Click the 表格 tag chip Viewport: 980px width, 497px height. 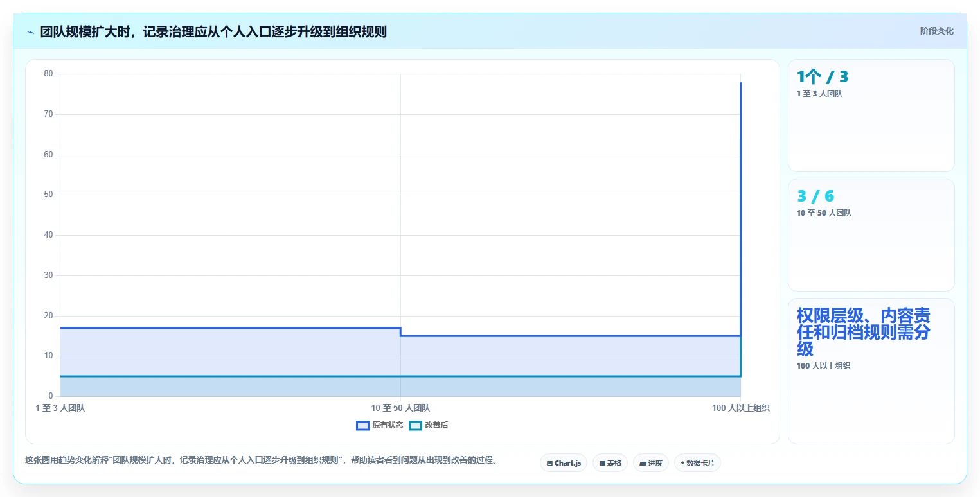[610, 463]
